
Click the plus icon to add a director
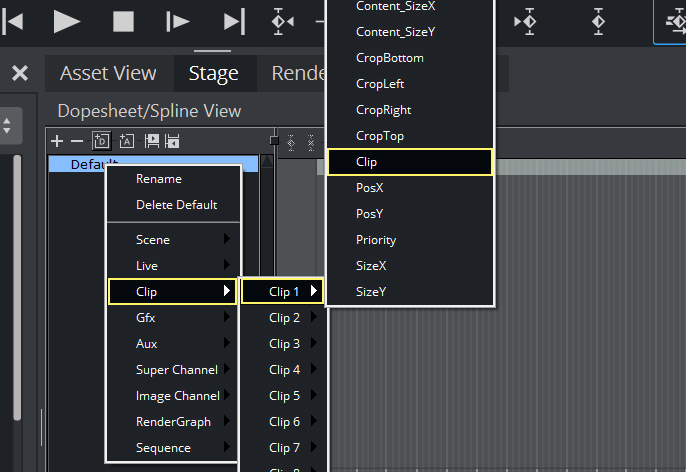point(57,142)
